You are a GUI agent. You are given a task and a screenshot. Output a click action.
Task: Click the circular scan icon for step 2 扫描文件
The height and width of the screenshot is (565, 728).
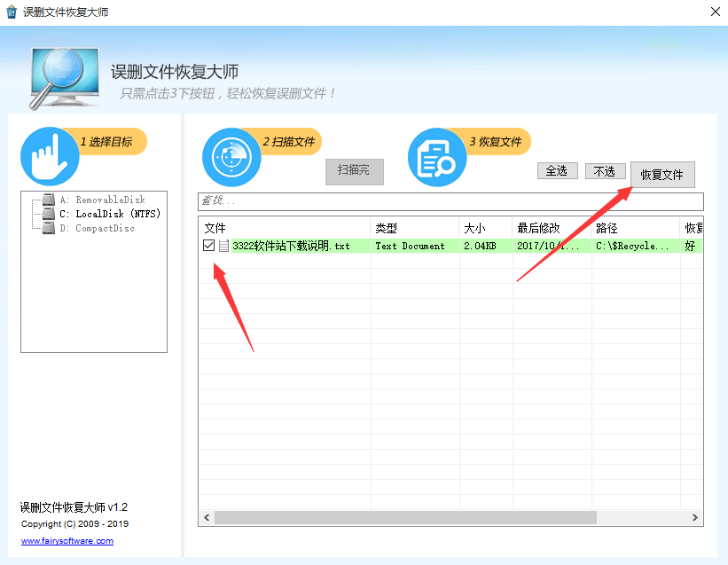(x=231, y=159)
